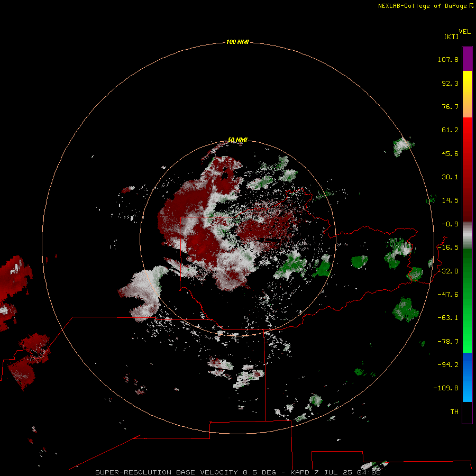
Task: Click the -0.9 velocity scale value
Action: (450, 224)
